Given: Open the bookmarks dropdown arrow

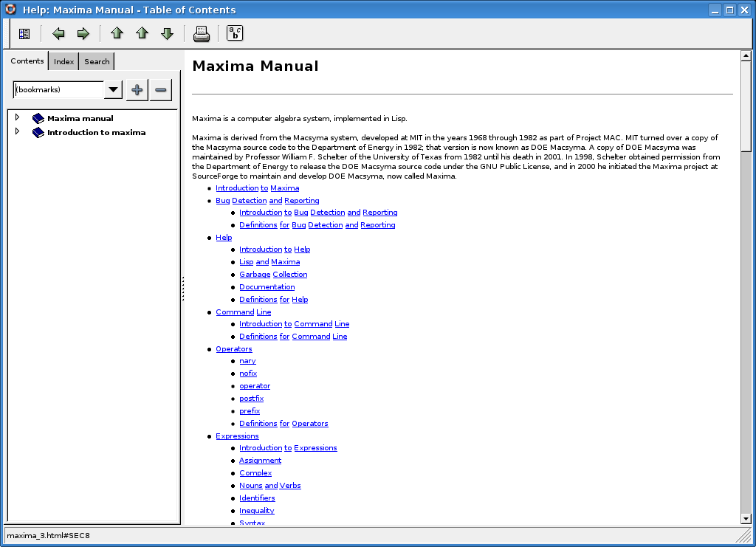Looking at the screenshot, I should click(113, 89).
